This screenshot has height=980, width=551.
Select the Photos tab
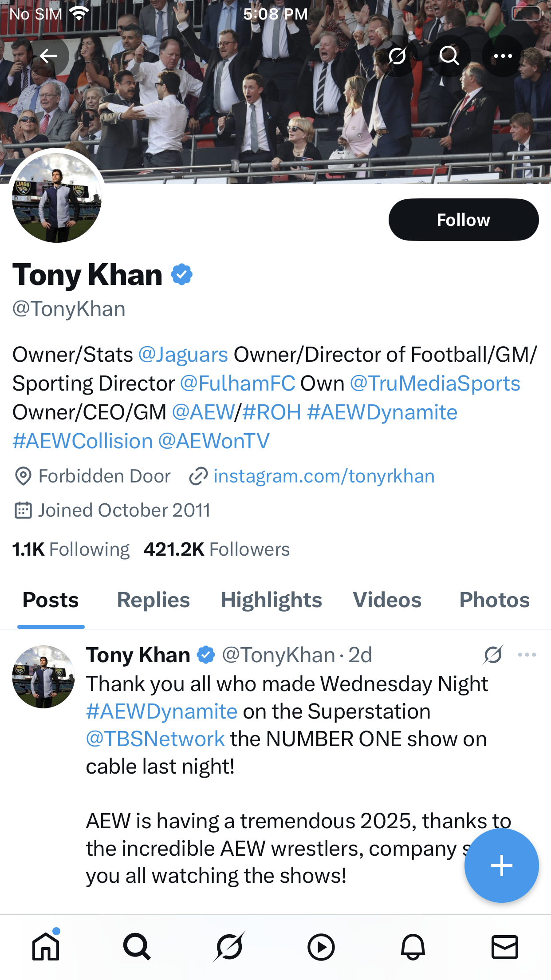click(494, 600)
